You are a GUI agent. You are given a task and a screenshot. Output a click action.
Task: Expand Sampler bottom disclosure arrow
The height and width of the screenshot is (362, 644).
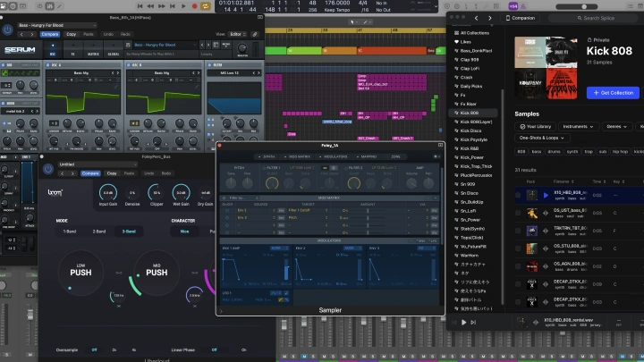[221, 311]
